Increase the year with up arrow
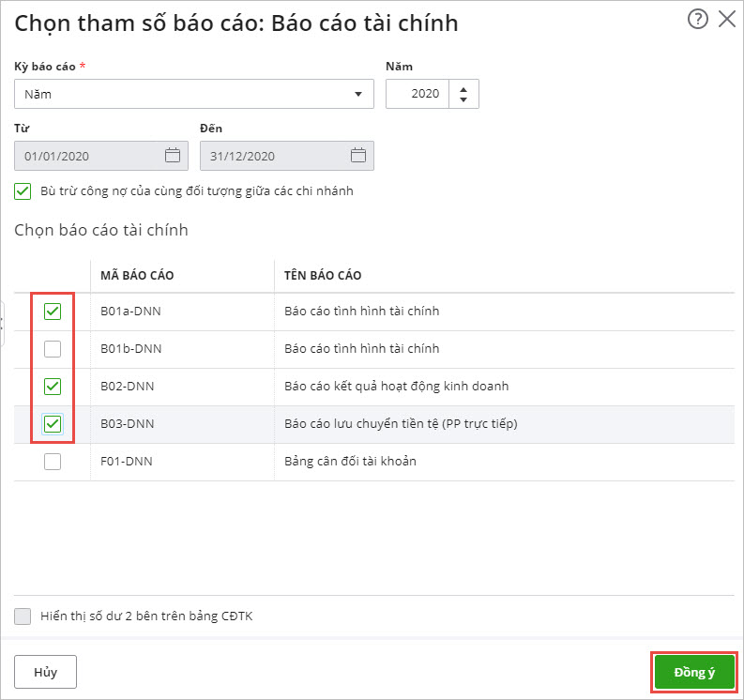 tap(463, 88)
